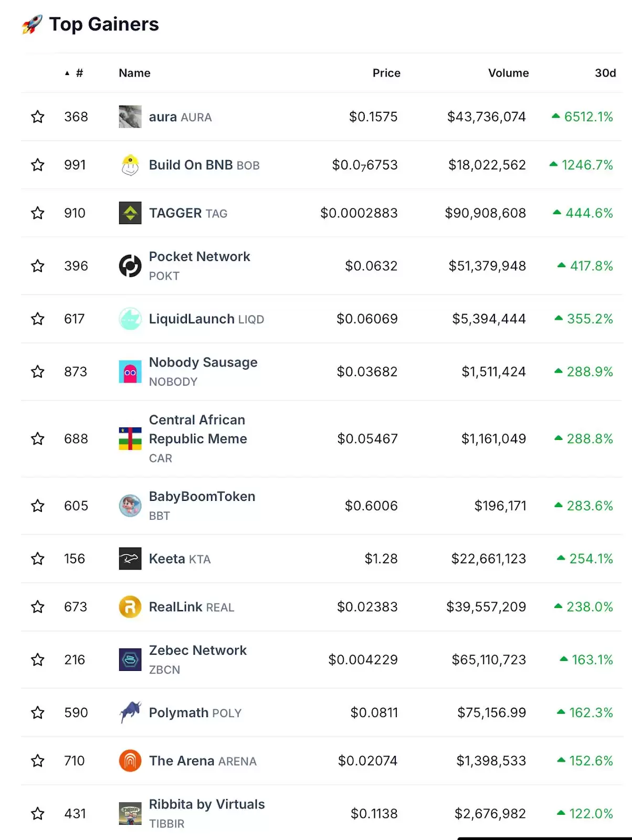Click the Polymath bull logo icon
Screen dimensions: 632x840
(130, 712)
